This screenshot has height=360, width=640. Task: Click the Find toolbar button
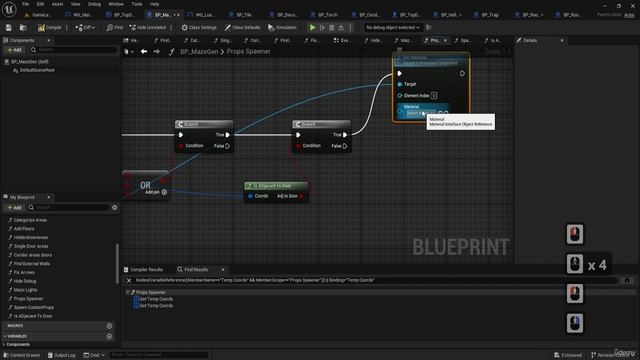pos(115,27)
